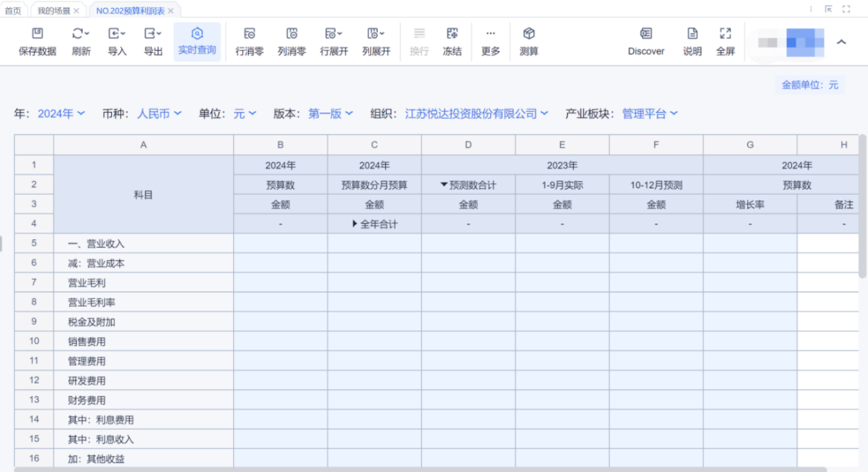The width and height of the screenshot is (868, 472).
Task: Open the 币种 人民币 dropdown
Action: click(x=159, y=114)
